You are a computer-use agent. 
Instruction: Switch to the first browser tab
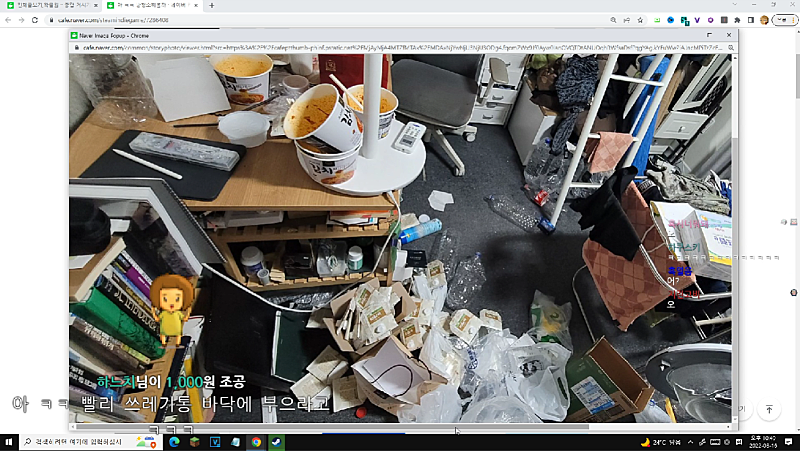pos(50,5)
